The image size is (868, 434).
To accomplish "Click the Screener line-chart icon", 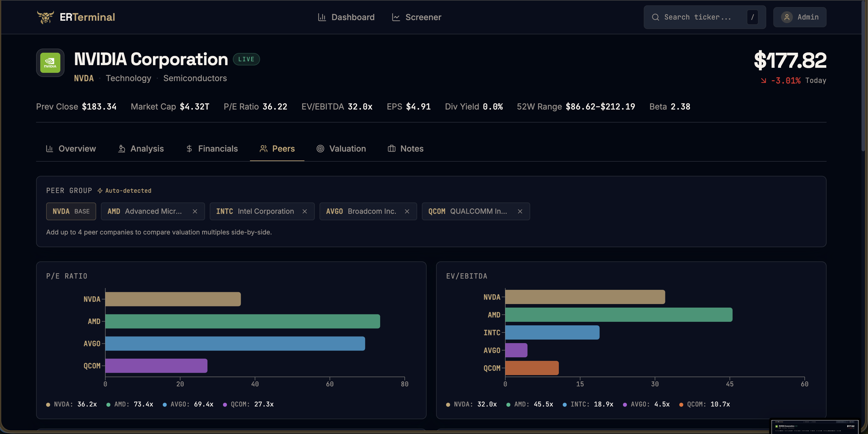I will click(396, 17).
